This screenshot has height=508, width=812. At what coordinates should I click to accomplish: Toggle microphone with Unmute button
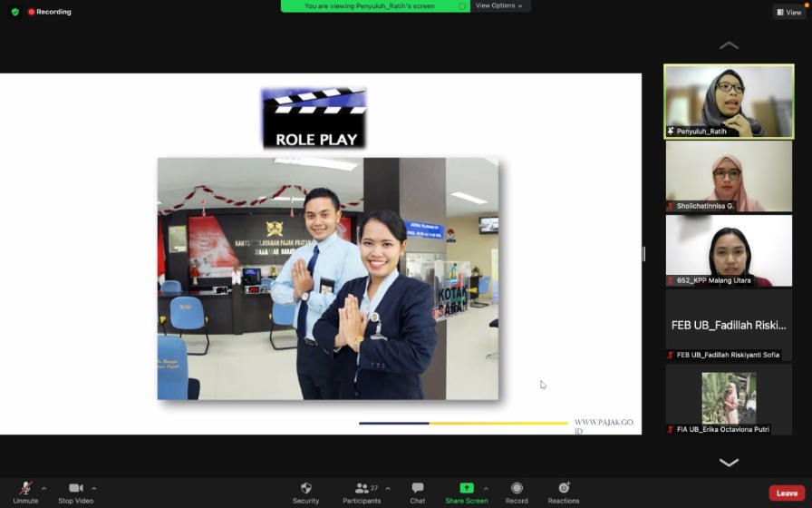pos(25,488)
